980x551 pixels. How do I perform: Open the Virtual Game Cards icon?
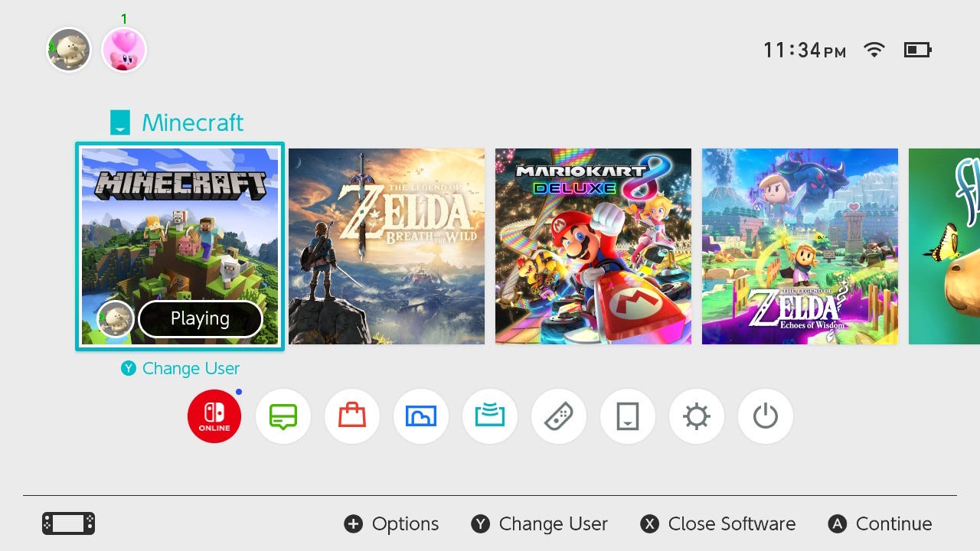(x=628, y=416)
